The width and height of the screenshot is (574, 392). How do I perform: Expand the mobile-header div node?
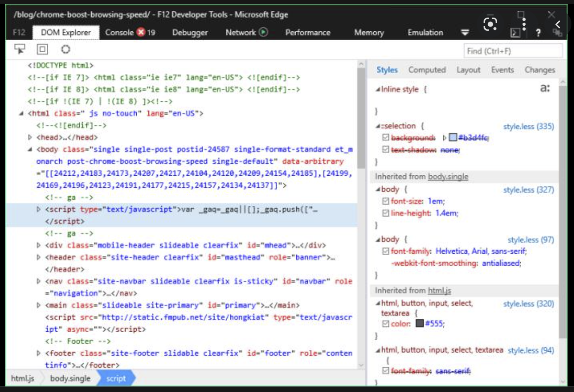[x=39, y=245]
